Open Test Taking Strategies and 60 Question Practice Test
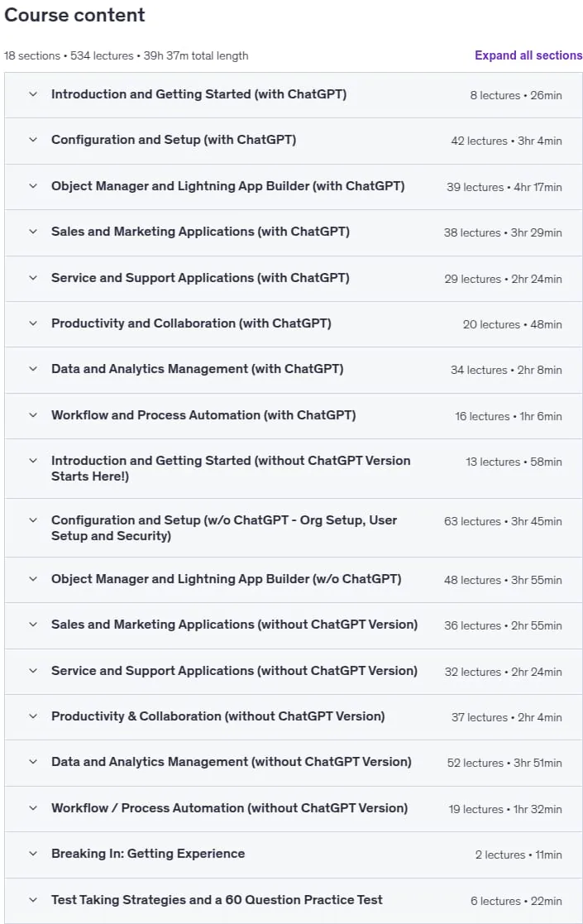The height and width of the screenshot is (924, 583). point(294,901)
